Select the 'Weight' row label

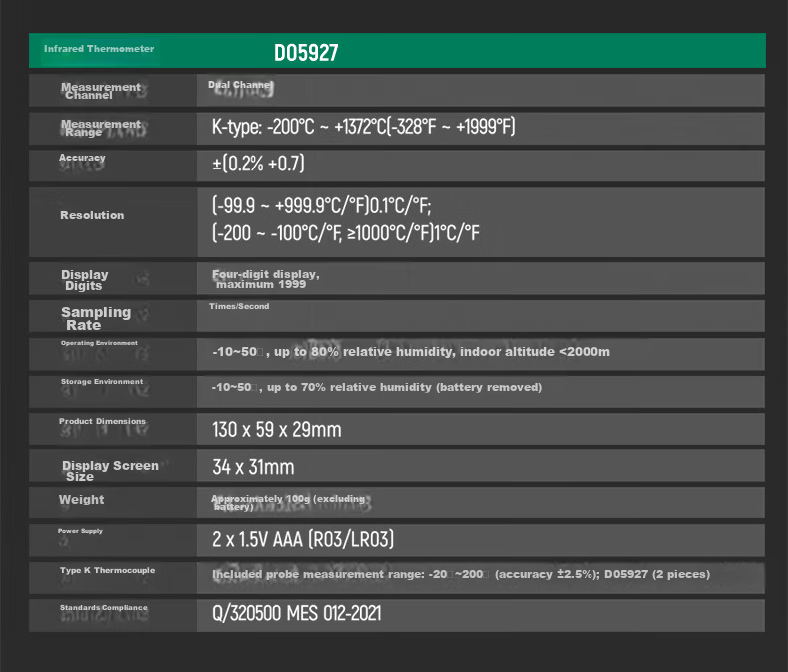(82, 500)
